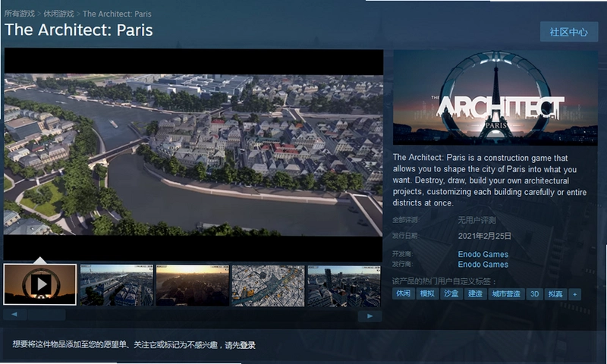The image size is (607, 364).
Task: Click the main video player showing Paris
Action: [193, 155]
